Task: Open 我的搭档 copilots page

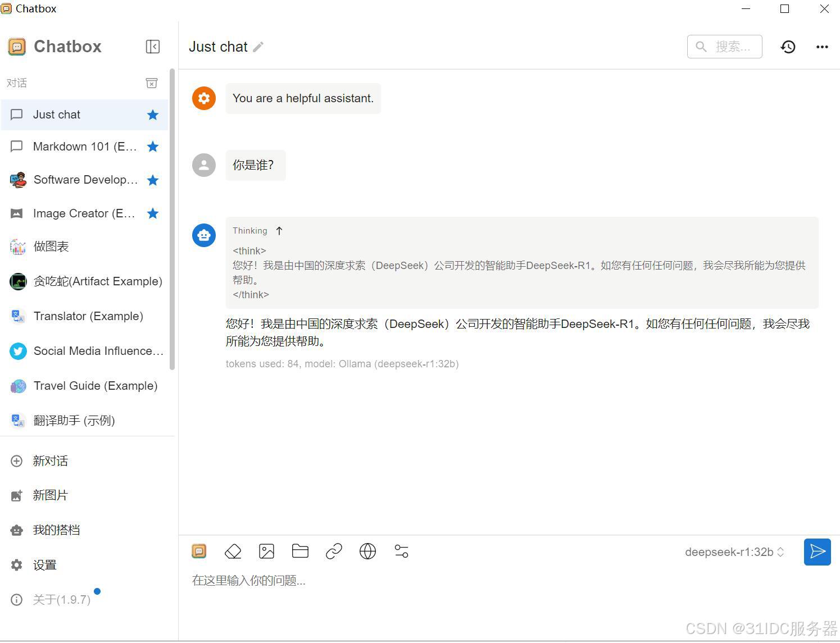Action: [87, 530]
